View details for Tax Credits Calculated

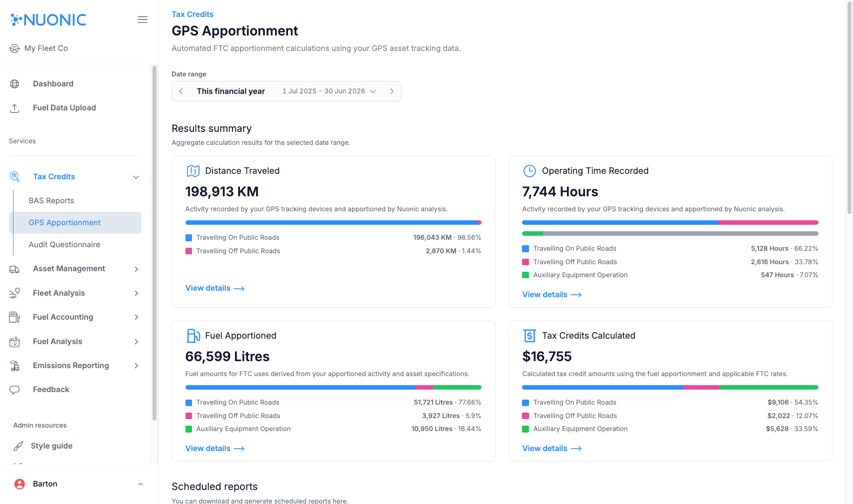click(551, 449)
